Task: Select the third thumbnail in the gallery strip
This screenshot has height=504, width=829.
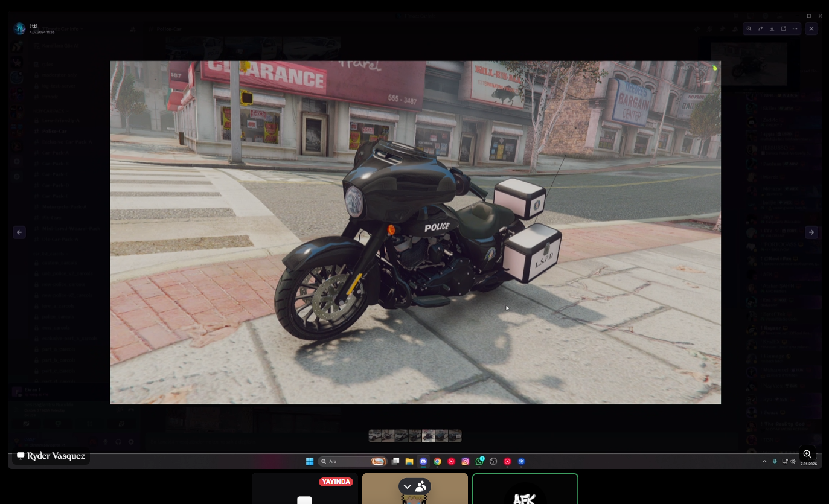Action: pyautogui.click(x=402, y=436)
